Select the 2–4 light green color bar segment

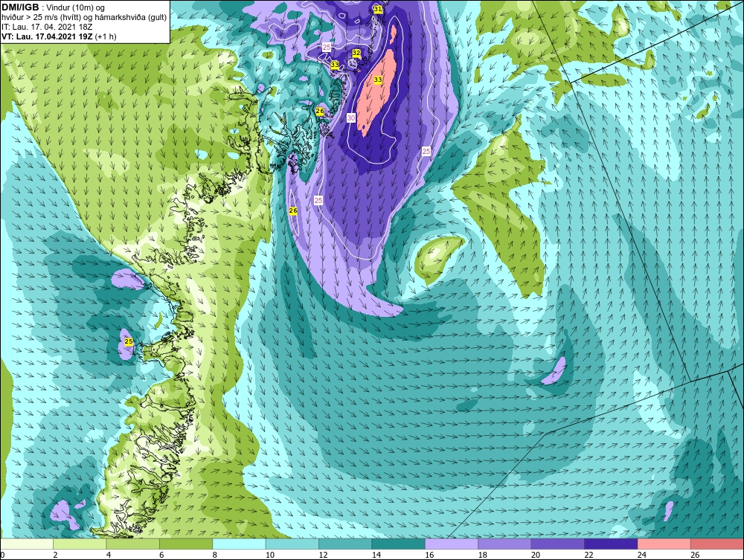(x=80, y=544)
